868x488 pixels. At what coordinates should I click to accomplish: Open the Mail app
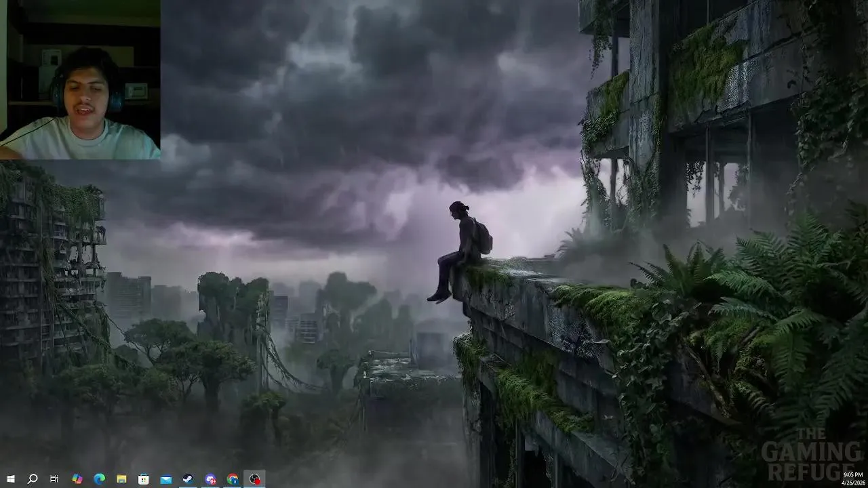(166, 479)
